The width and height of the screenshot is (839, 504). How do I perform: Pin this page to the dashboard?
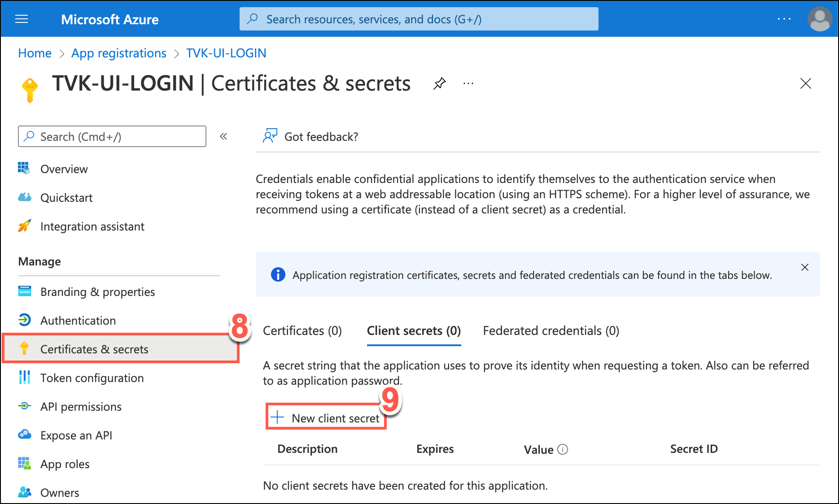click(440, 83)
